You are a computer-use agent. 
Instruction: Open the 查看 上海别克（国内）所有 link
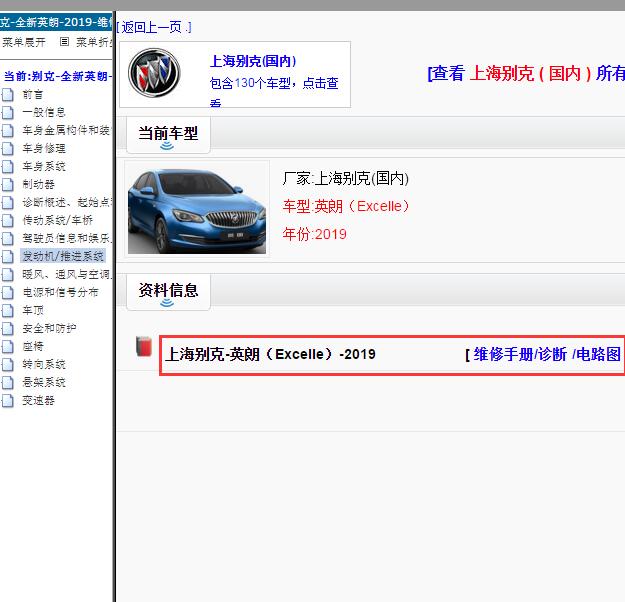coord(526,73)
